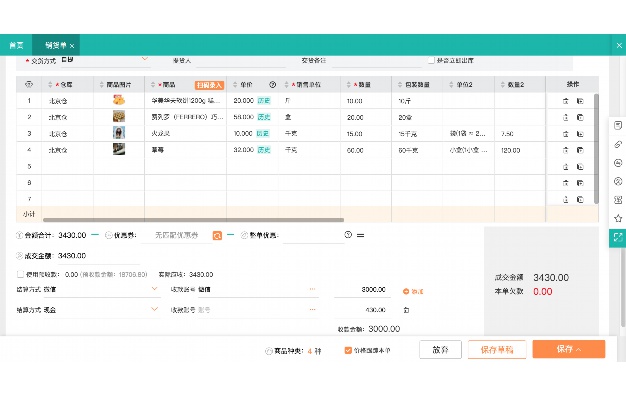Click the 整单优惠 discount input field
The width and height of the screenshot is (626, 396).
pyautogui.click(x=313, y=236)
